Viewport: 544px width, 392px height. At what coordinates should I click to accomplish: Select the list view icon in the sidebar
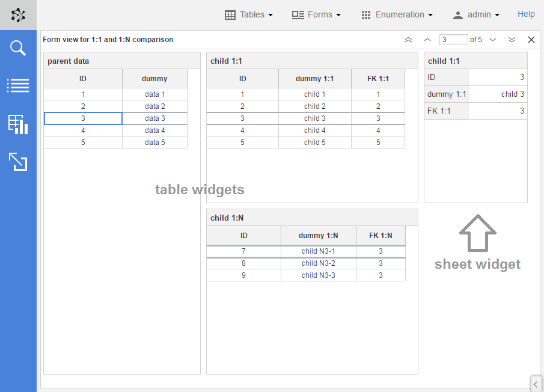(18, 85)
